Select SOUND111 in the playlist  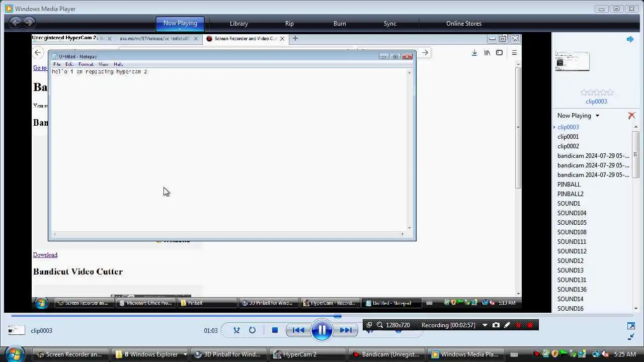coord(572,242)
